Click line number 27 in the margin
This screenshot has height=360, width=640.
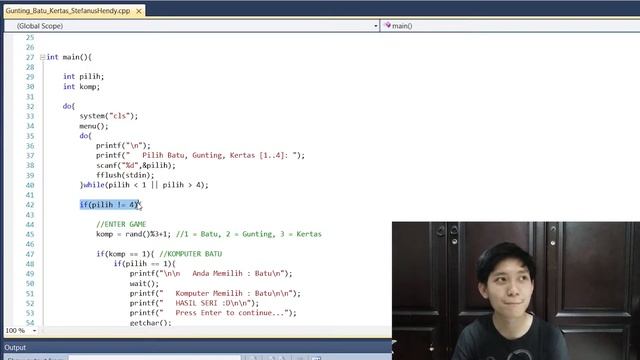[x=30, y=57]
